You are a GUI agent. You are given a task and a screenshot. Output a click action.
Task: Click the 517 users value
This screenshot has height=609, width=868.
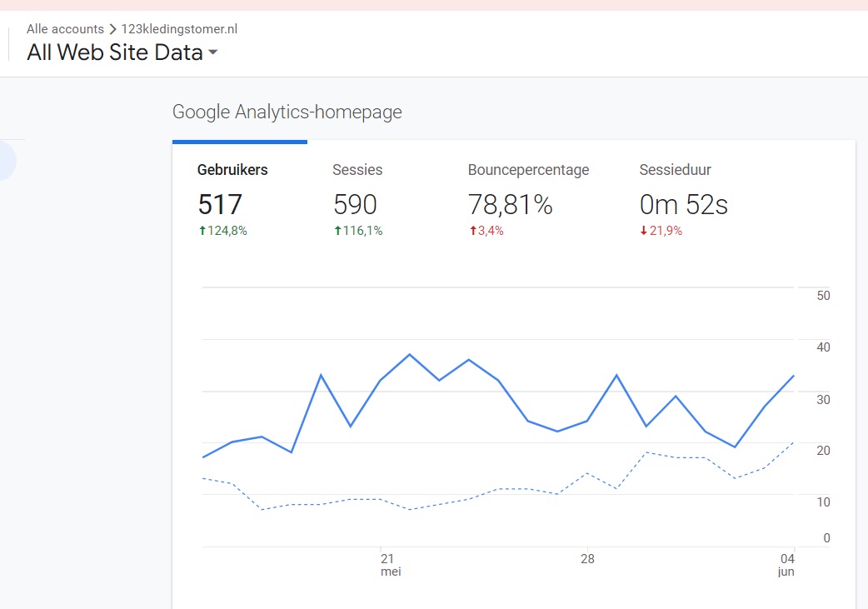220,204
